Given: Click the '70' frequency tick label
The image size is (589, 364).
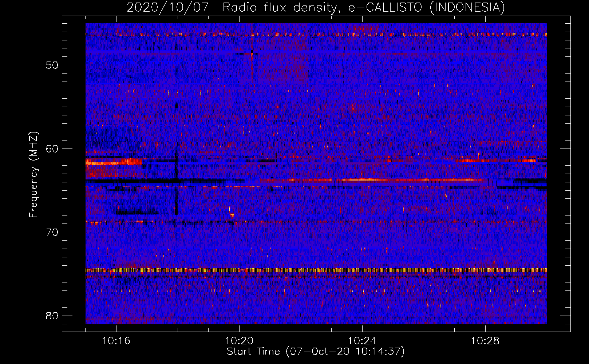Looking at the screenshot, I should (x=52, y=232).
